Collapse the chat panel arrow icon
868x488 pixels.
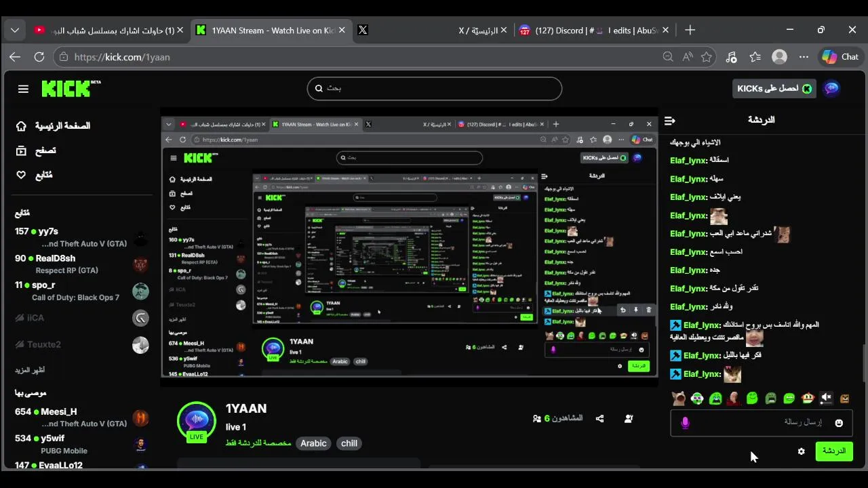[x=670, y=121]
